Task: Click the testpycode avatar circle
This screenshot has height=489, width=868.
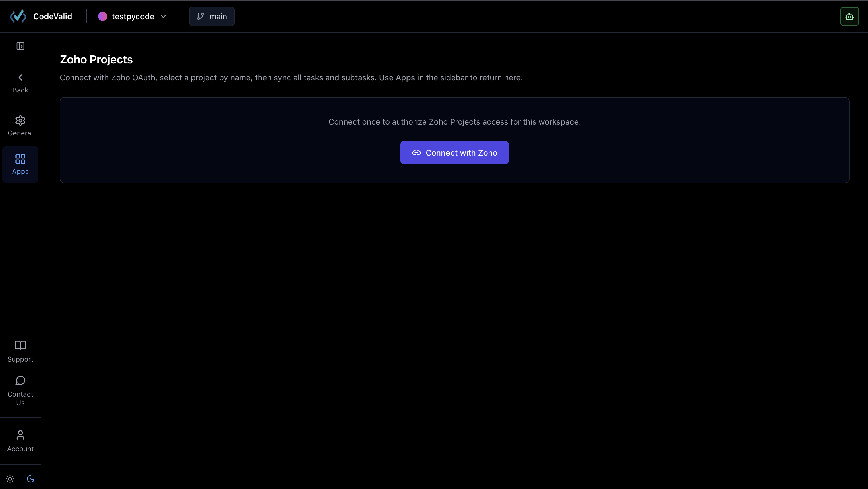Action: 102,16
